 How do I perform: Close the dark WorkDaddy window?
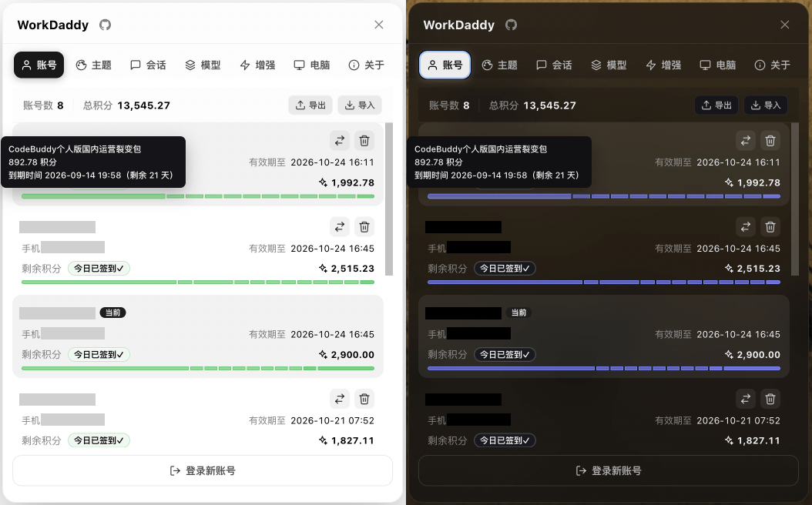tap(785, 25)
